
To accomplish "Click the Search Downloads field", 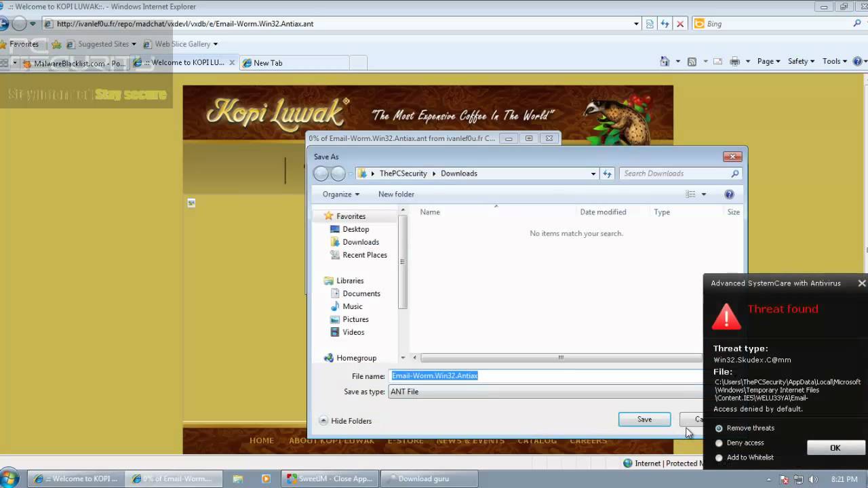I will pyautogui.click(x=680, y=174).
